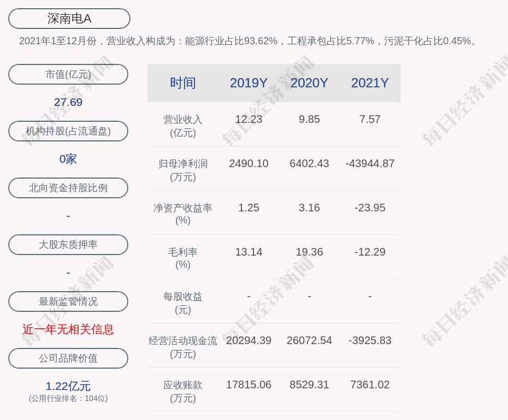
Task: Click the 北向资金持股比例 pill
Action: tap(68, 188)
